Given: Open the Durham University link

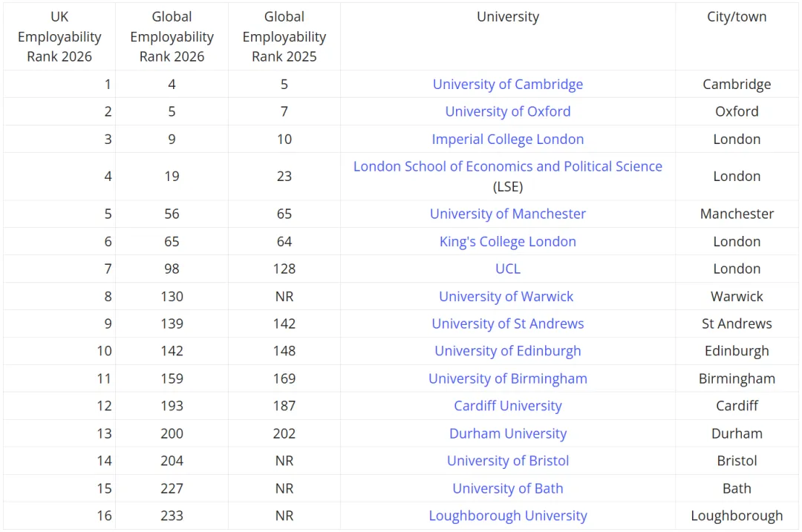Looking at the screenshot, I should 507,434.
